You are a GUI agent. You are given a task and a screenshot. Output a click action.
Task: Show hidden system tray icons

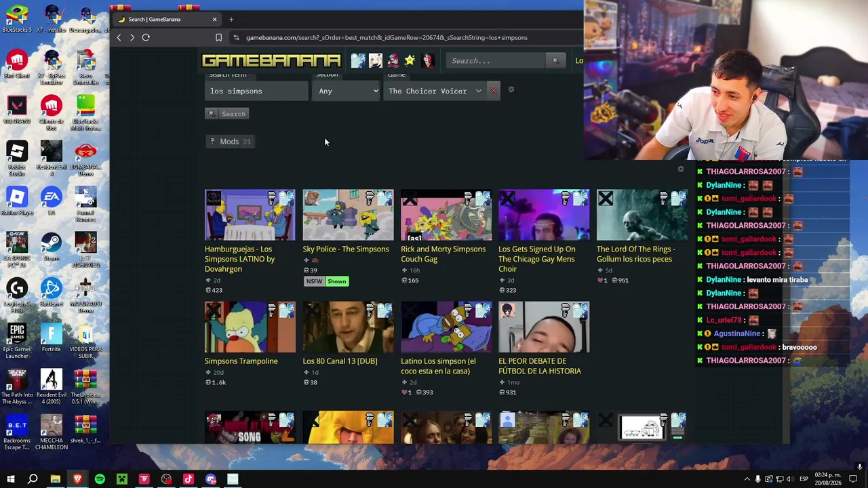pyautogui.click(x=747, y=479)
